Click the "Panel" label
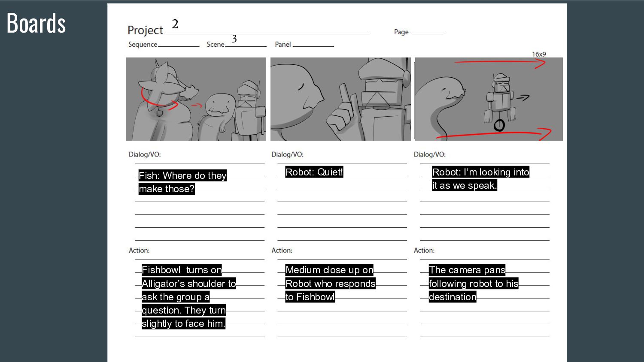 (x=283, y=45)
